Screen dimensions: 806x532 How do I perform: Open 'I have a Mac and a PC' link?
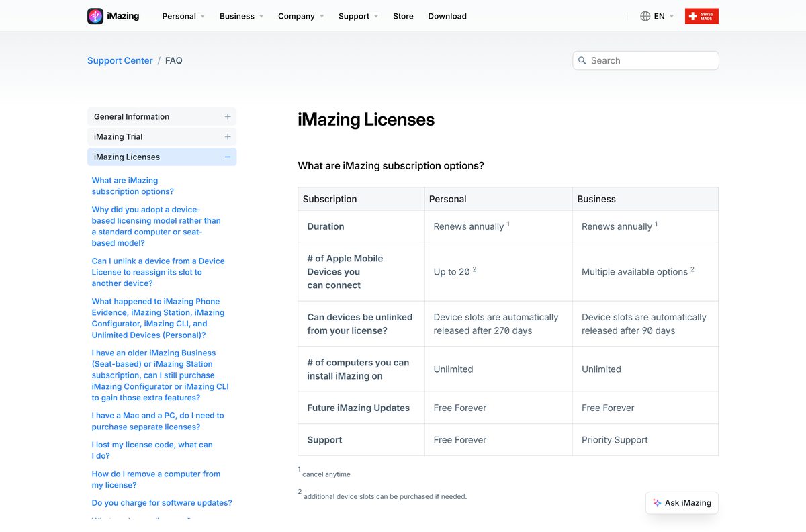tap(158, 421)
